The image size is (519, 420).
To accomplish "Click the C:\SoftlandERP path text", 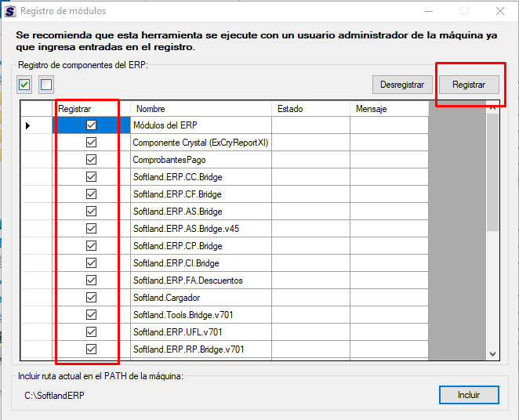I will [x=54, y=395].
